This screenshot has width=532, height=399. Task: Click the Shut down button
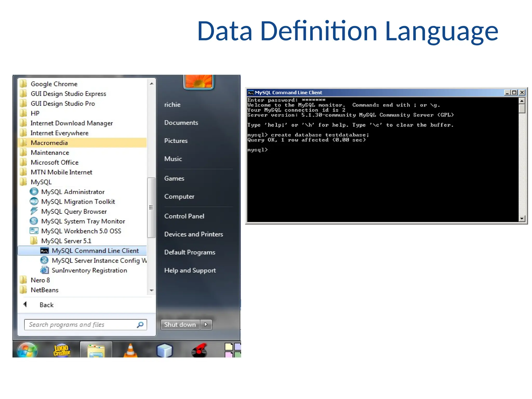pyautogui.click(x=180, y=325)
